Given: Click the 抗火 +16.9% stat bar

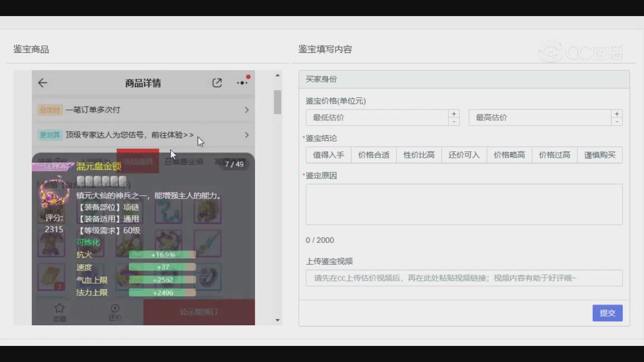Looking at the screenshot, I should [163, 255].
